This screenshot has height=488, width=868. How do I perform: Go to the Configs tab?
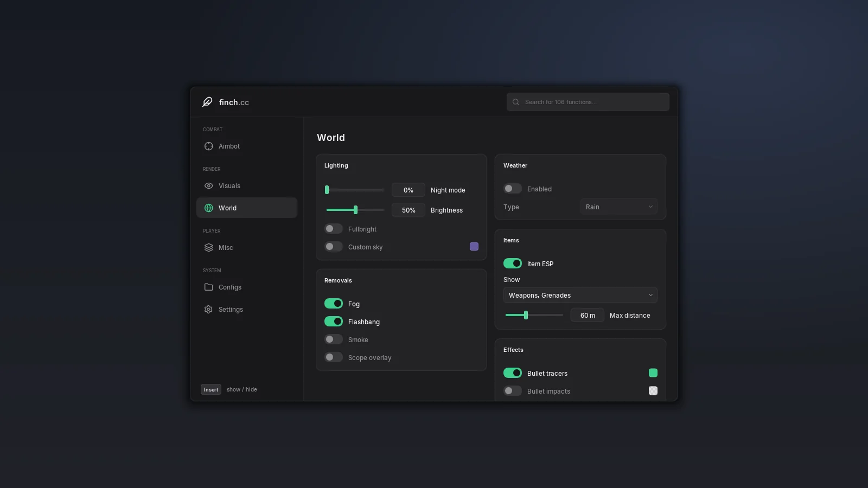click(247, 287)
